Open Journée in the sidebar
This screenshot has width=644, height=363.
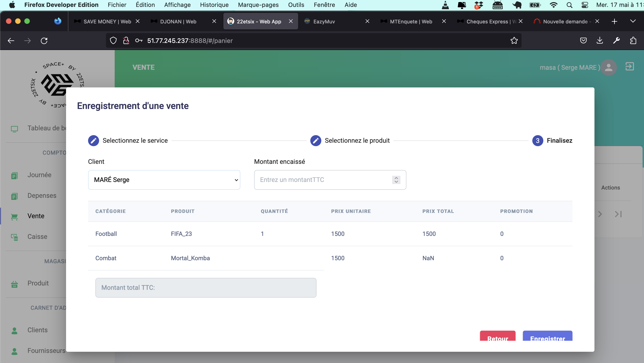(39, 175)
